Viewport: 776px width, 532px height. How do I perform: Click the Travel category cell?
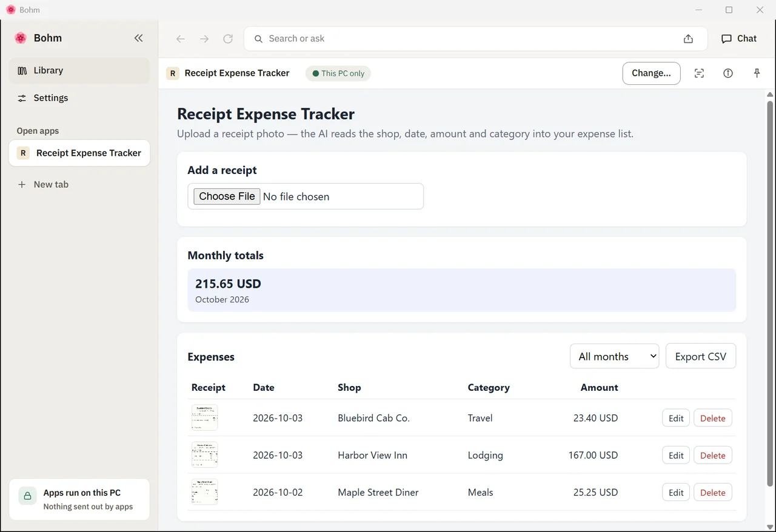click(x=480, y=418)
